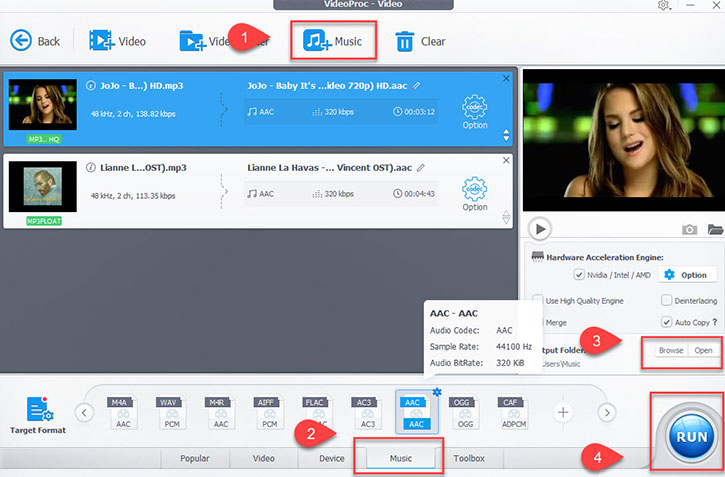Open settings gear on AAC preset

click(437, 392)
